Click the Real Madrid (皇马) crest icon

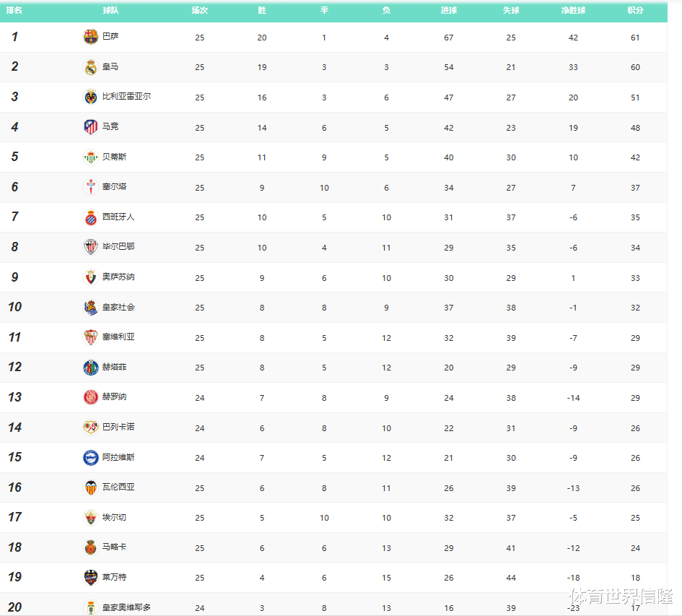point(90,67)
